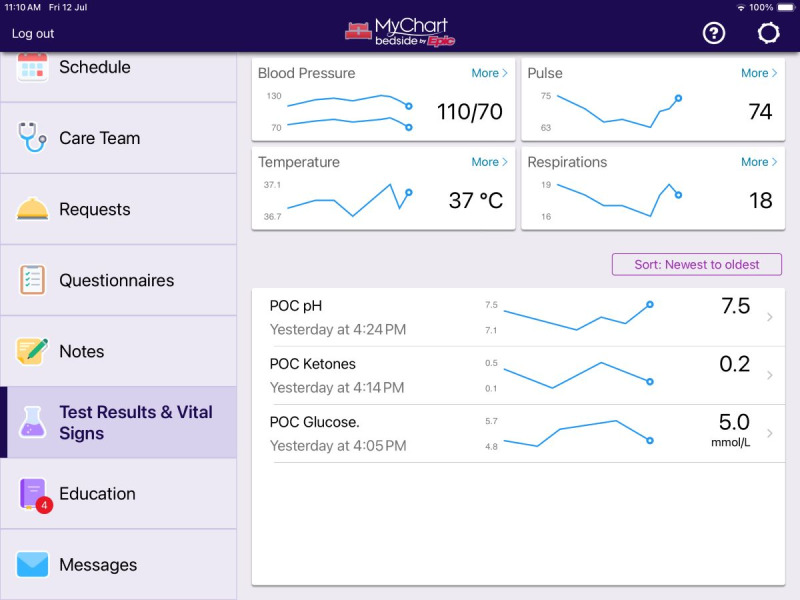Click the Care Team stethoscope icon
This screenshot has width=800, height=600.
(x=32, y=137)
